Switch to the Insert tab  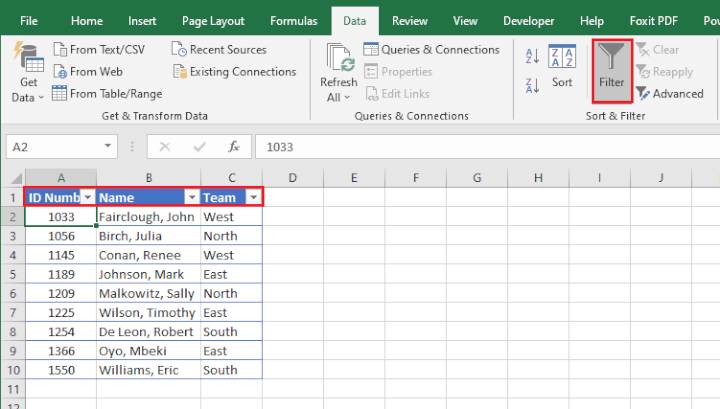(x=142, y=21)
